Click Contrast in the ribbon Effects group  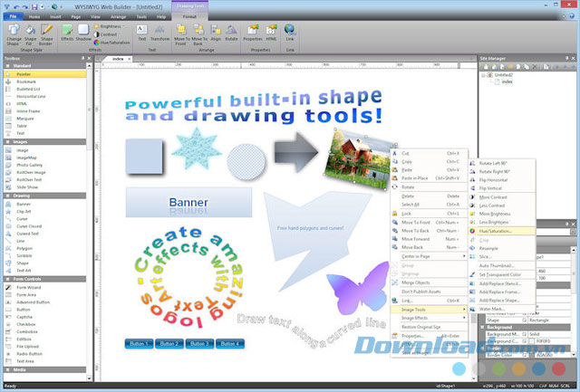pyautogui.click(x=106, y=34)
